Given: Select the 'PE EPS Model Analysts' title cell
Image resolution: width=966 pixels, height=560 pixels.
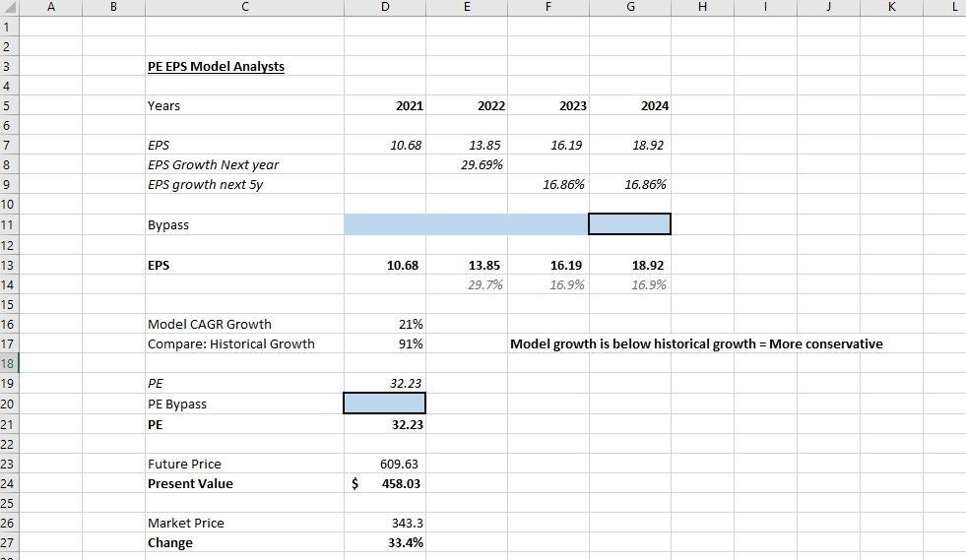Looking at the screenshot, I should coord(244,66).
